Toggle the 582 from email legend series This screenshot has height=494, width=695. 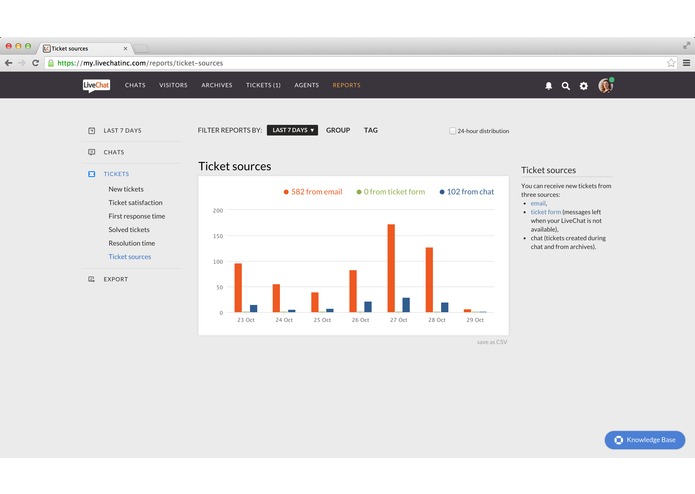313,192
